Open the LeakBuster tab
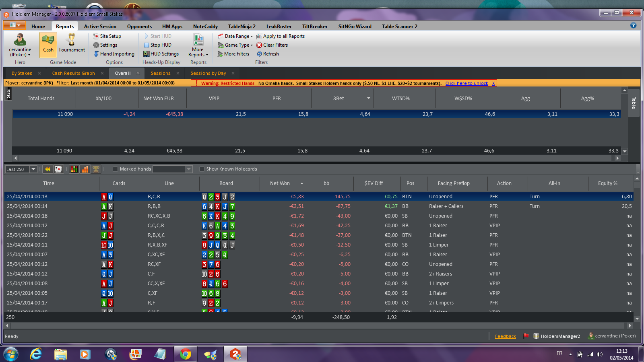This screenshot has width=644, height=362. (279, 27)
